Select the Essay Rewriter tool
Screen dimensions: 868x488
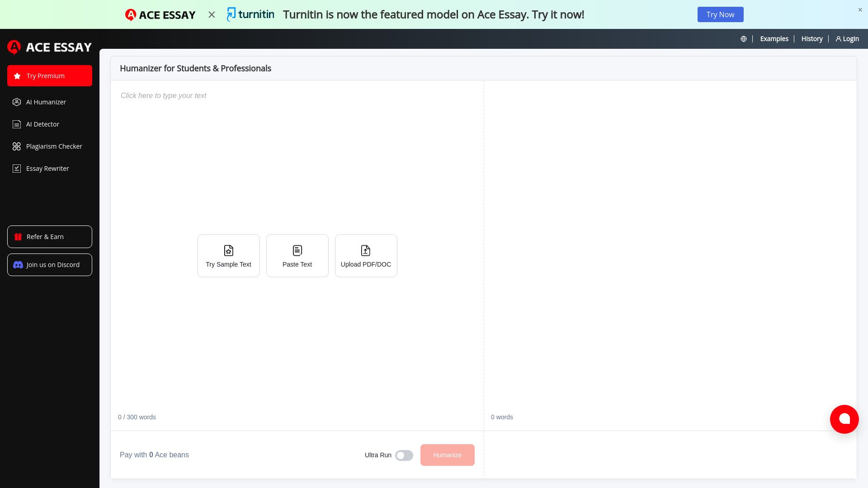[x=47, y=168]
